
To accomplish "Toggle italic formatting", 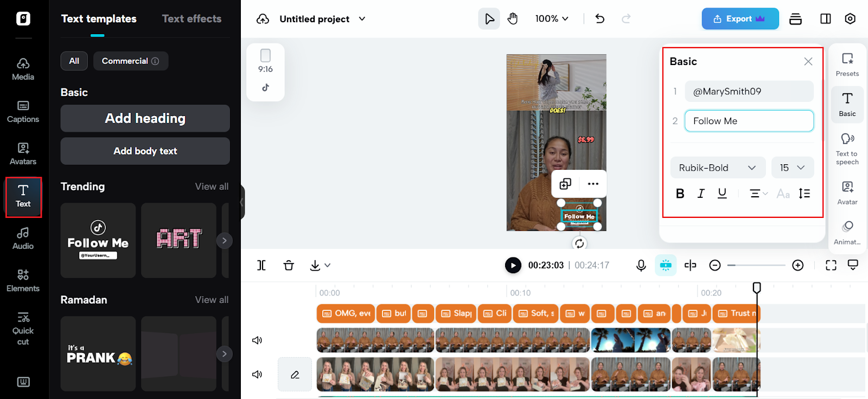I will 701,194.
